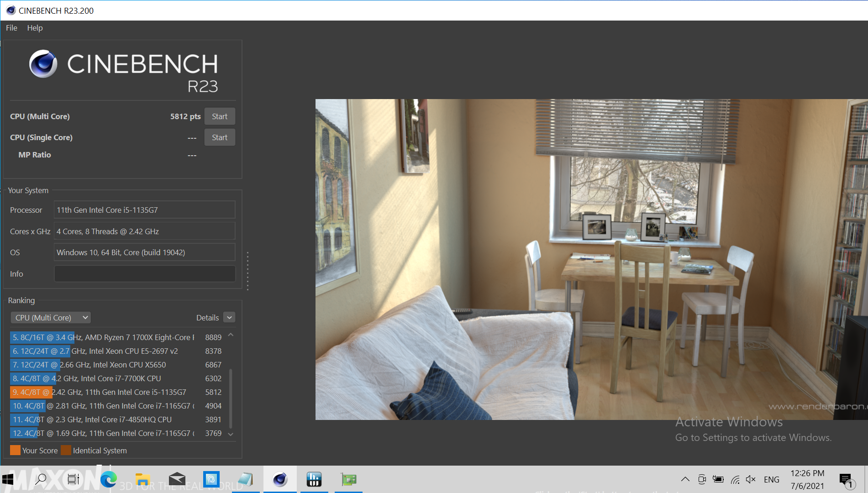Select the Core i7-7700K ranking row

116,378
